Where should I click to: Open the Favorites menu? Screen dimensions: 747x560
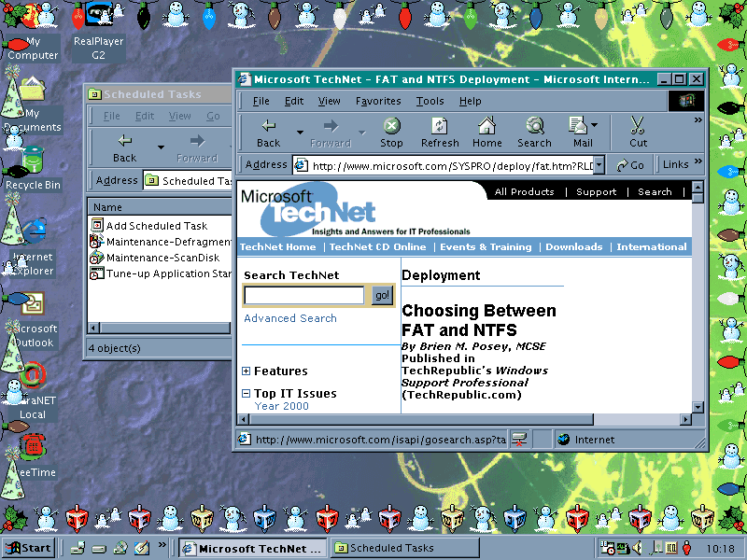pos(378,101)
